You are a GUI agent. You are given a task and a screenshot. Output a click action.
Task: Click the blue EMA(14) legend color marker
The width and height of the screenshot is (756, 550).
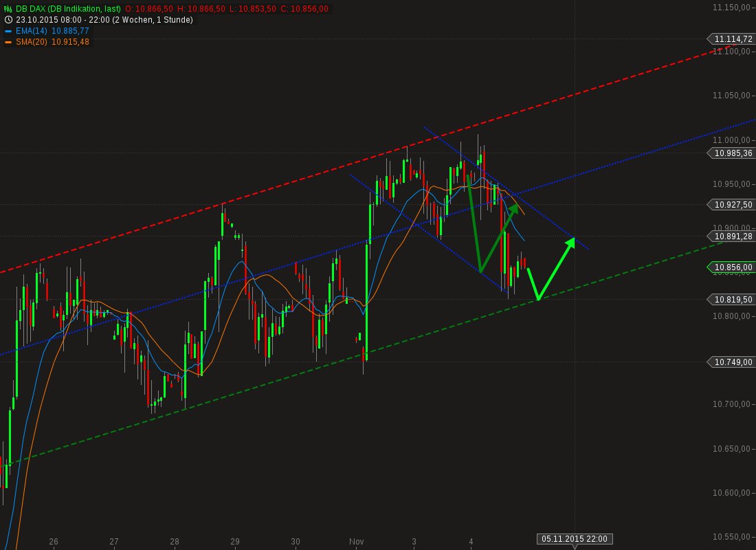tap(8, 31)
